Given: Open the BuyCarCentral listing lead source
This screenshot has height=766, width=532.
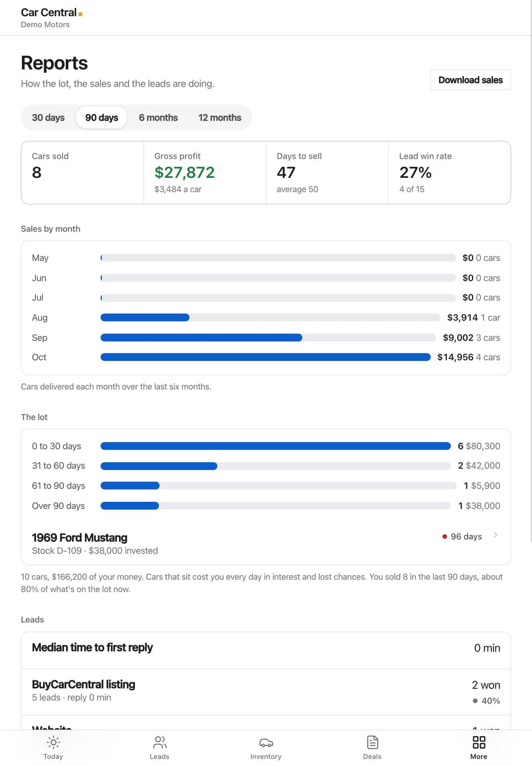Looking at the screenshot, I should 266,692.
